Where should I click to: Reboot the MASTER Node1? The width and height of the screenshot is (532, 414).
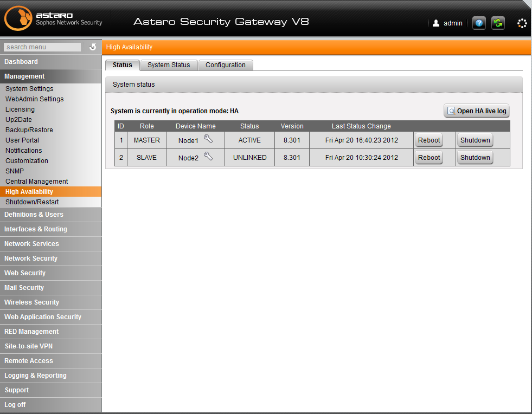(429, 140)
